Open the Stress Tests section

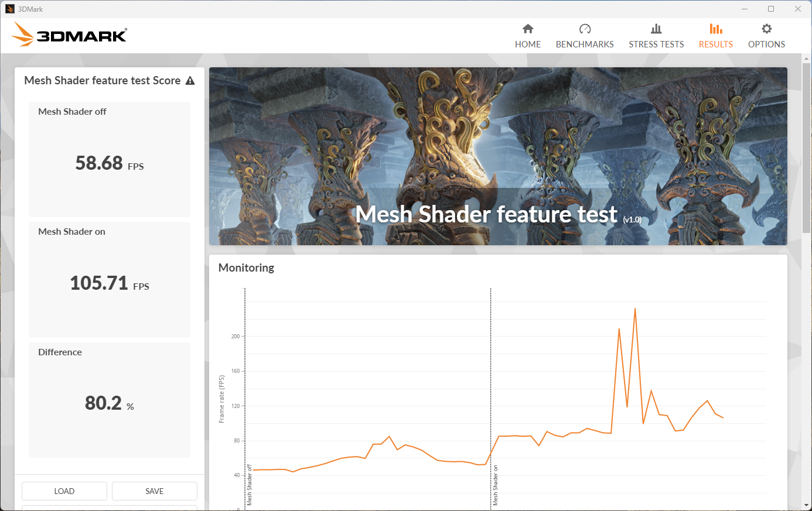pyautogui.click(x=656, y=36)
